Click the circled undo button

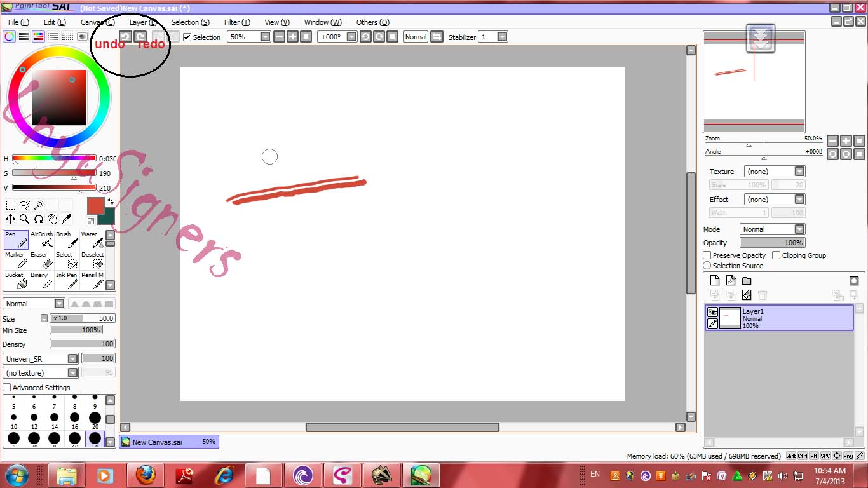pos(125,37)
